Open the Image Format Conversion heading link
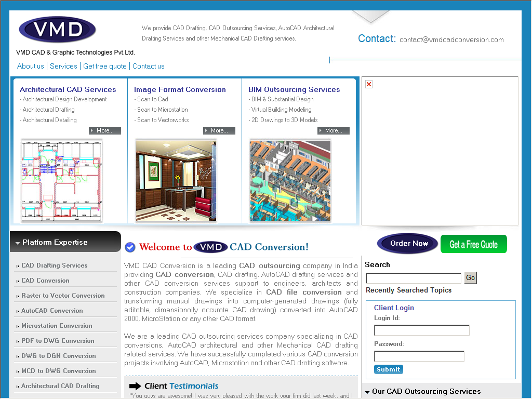The image size is (532, 399). click(180, 89)
